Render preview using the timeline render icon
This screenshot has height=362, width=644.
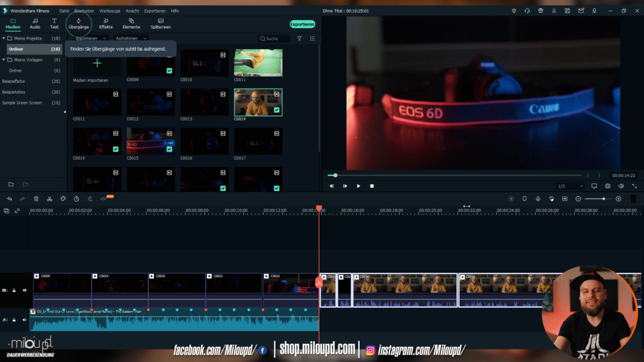click(511, 199)
